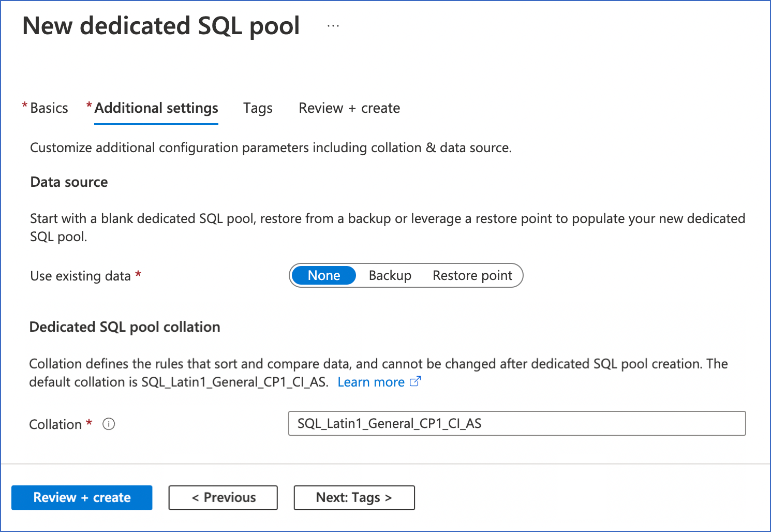Select Backup for Use existing data
The image size is (771, 532).
390,275
